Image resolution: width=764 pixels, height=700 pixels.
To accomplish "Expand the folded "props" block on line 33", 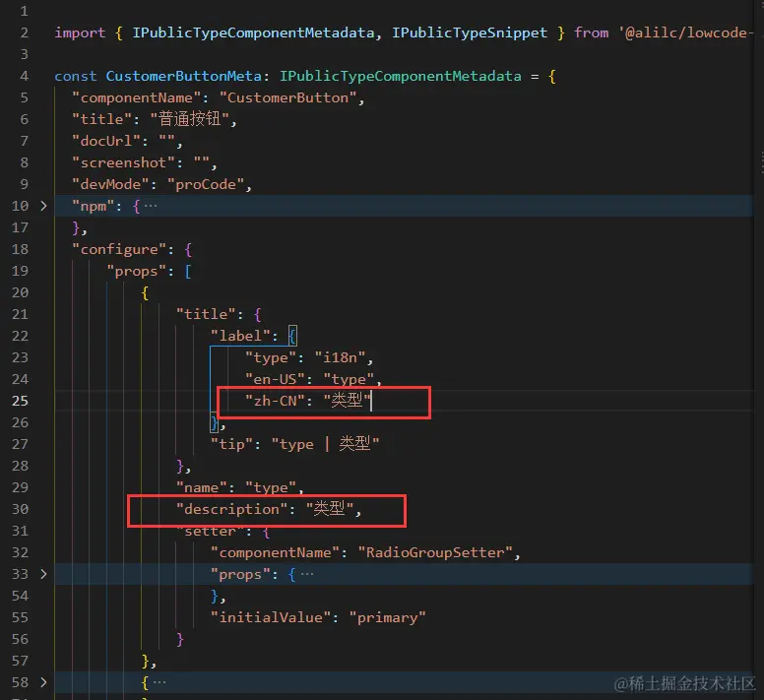I will pyautogui.click(x=43, y=574).
